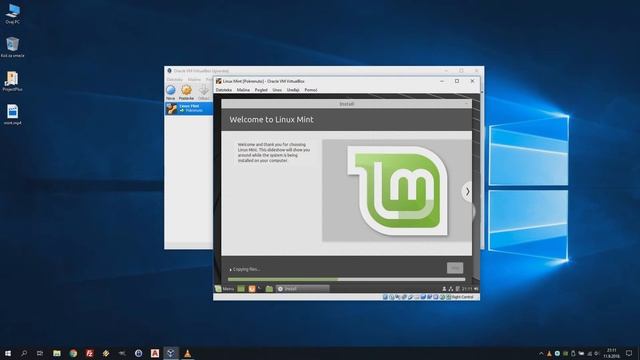This screenshot has width=640, height=360.
Task: Show hidden icons in Windows system tray
Action: (541, 353)
